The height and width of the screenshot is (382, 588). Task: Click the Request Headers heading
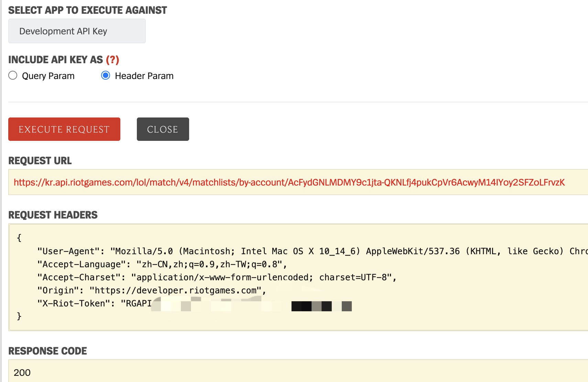coord(53,215)
